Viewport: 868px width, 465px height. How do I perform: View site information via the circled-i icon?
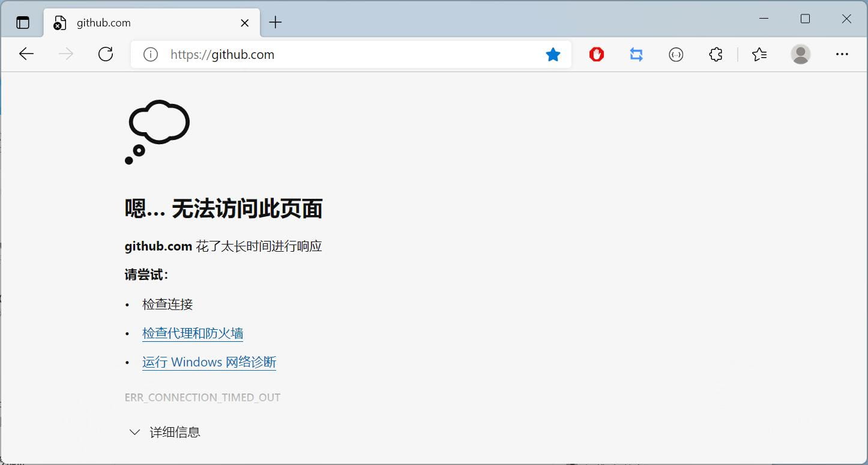(150, 54)
